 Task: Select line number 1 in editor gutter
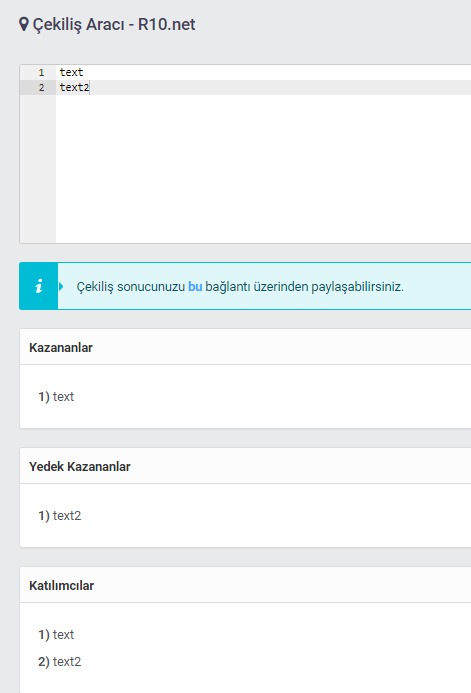click(x=41, y=72)
